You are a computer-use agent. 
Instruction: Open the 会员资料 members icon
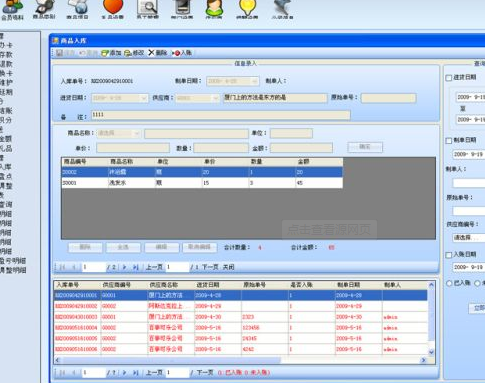(x=12, y=7)
